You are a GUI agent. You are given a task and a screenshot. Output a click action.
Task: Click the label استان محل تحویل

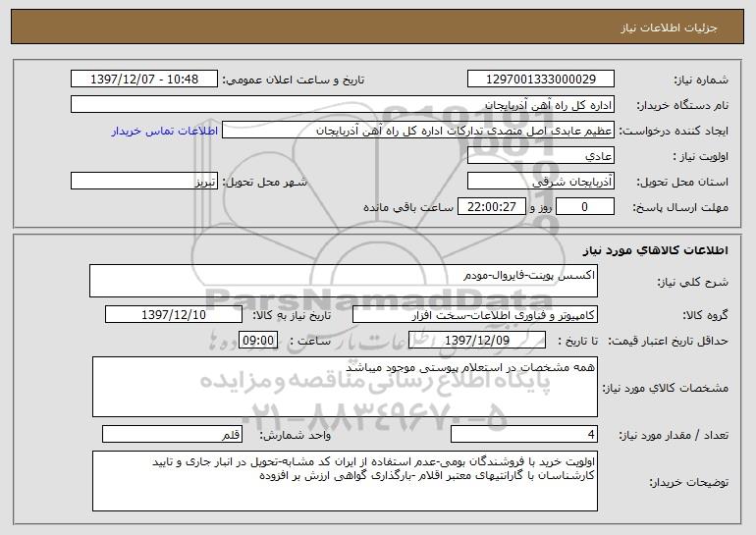(682, 182)
